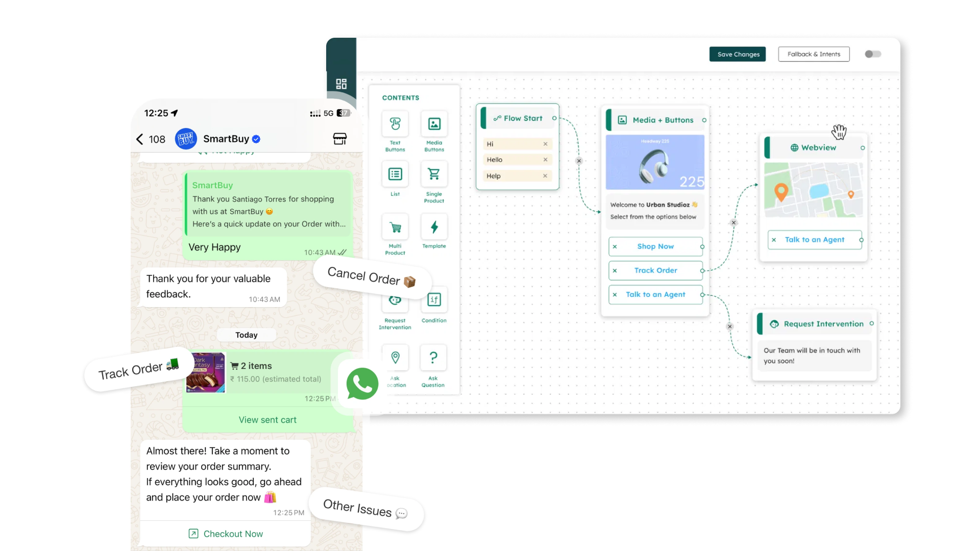Click View sent cart link

267,420
